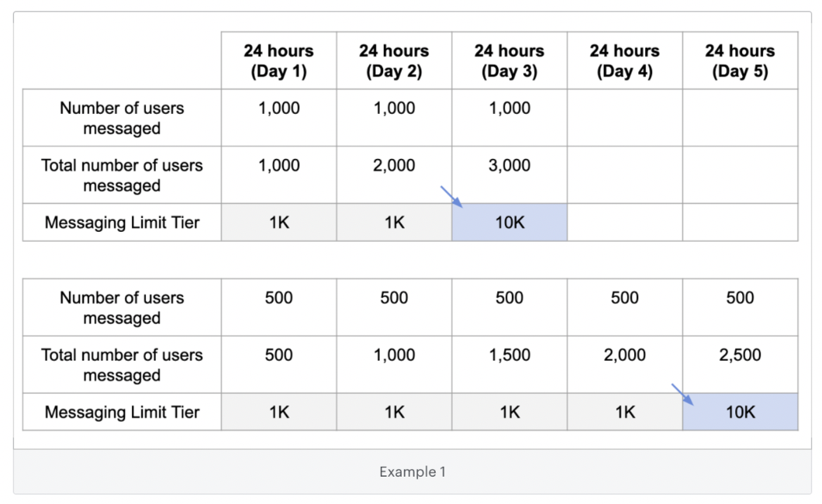Viewport: 822px width, 504px height.
Task: Click the 1,500 cell in the bottom table
Action: [x=509, y=355]
